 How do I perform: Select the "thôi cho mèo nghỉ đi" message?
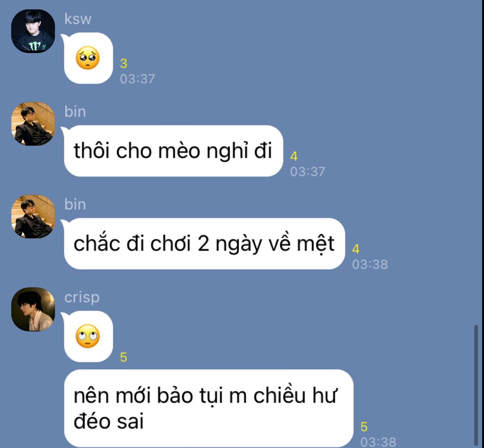click(174, 151)
